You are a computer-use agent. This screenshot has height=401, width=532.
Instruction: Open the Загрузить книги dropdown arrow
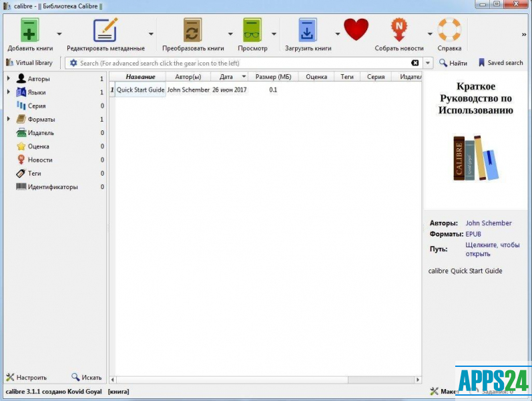pyautogui.click(x=337, y=33)
